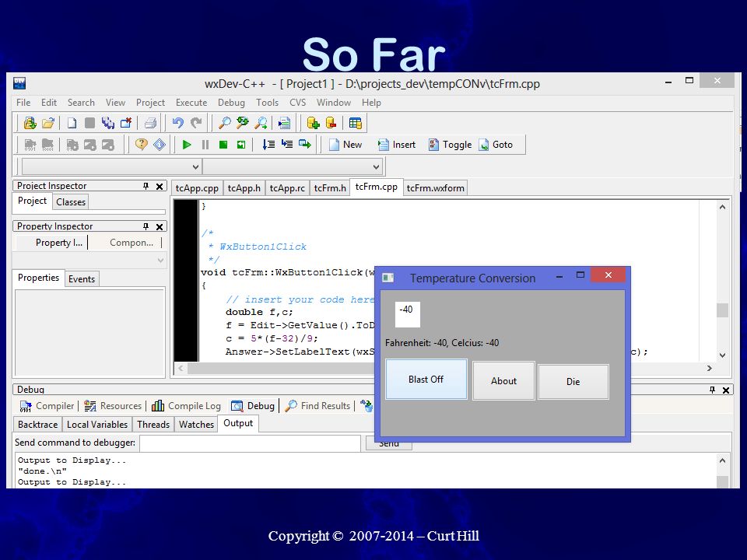The width and height of the screenshot is (747, 560).
Task: Click the find and replace icon
Action: click(243, 124)
